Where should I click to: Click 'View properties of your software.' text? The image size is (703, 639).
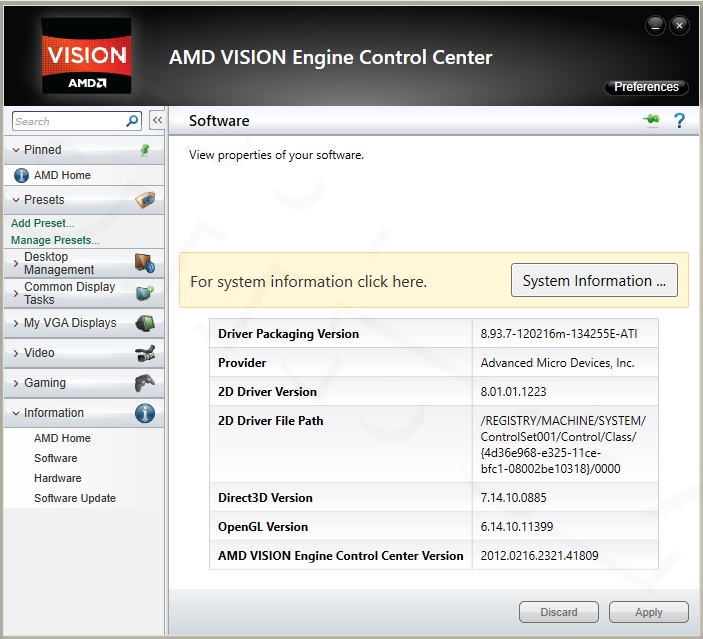coord(276,155)
